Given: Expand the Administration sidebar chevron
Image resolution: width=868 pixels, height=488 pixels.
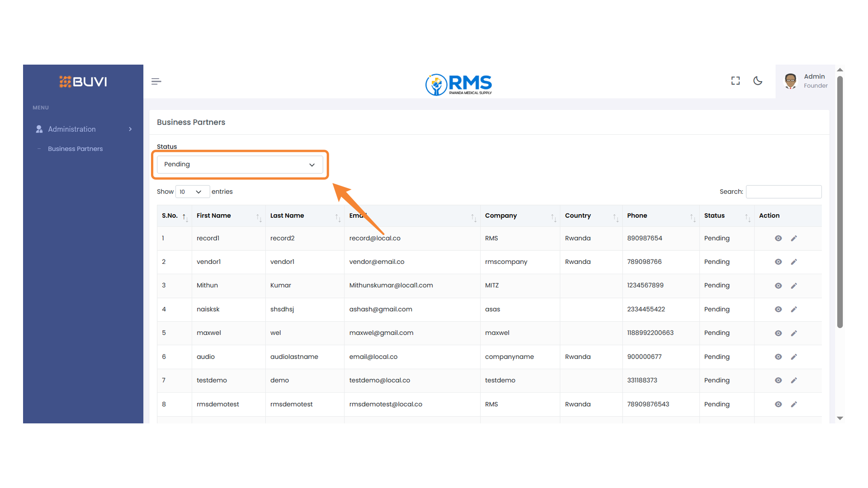Looking at the screenshot, I should coord(130,129).
